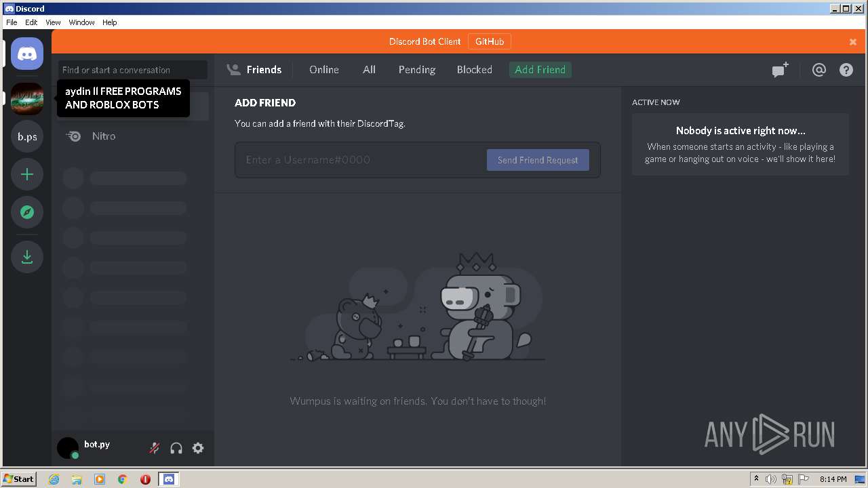This screenshot has height=488, width=868.
Task: Click bot.py user avatar
Action: (68, 448)
